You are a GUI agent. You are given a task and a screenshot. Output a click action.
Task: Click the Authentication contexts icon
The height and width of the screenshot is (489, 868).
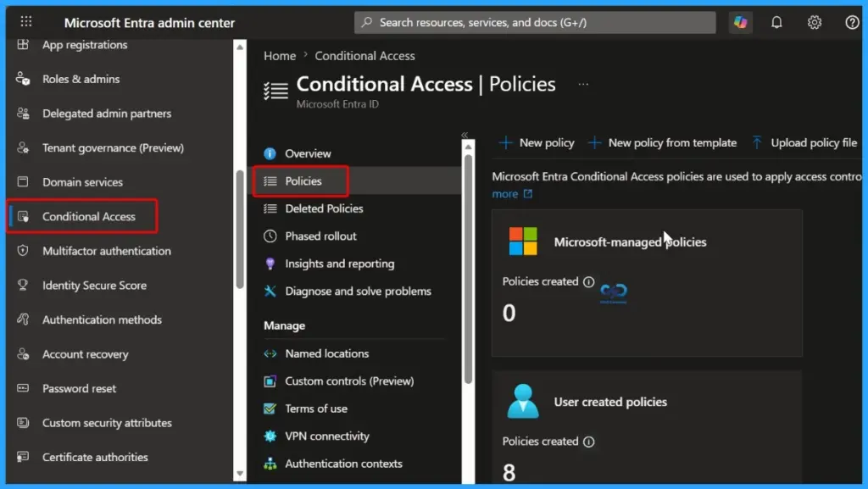coord(270,464)
